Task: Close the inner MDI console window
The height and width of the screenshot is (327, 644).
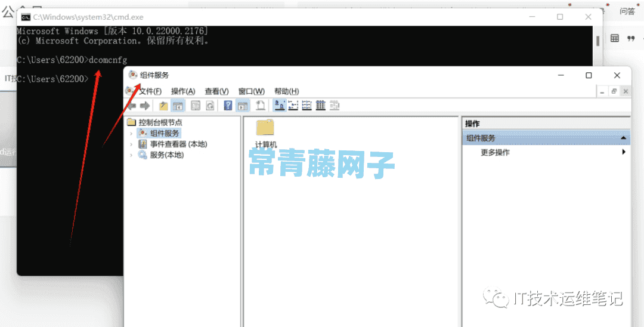Action: point(626,91)
